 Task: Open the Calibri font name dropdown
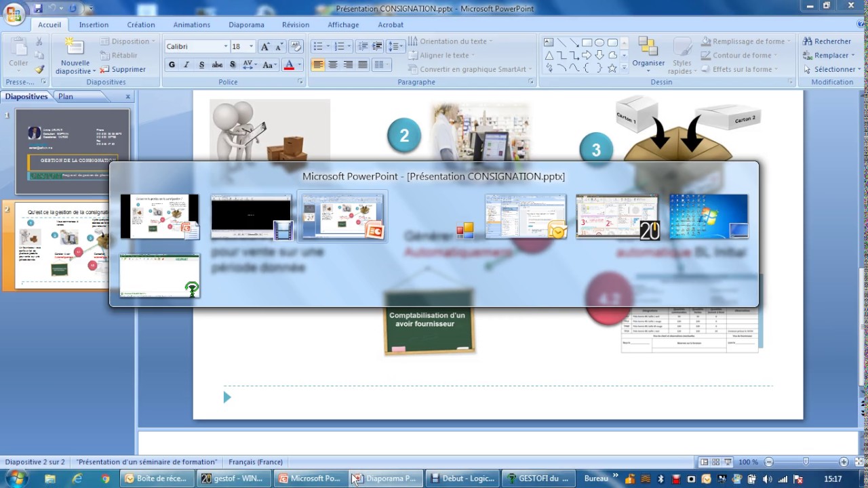click(x=226, y=46)
